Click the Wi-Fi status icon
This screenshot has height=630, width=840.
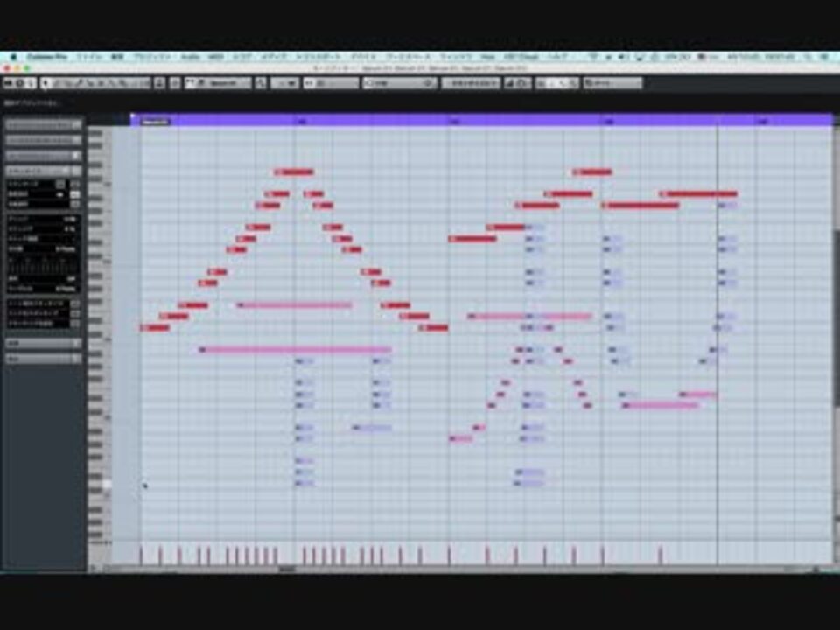point(593,56)
